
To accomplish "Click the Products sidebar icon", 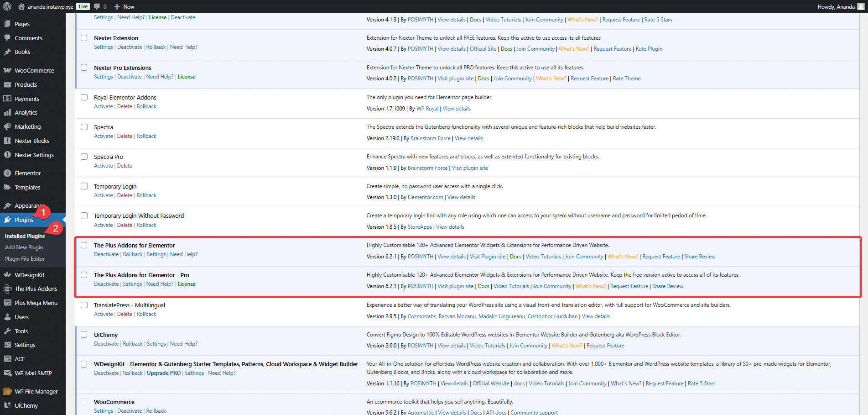I will pyautogui.click(x=7, y=84).
